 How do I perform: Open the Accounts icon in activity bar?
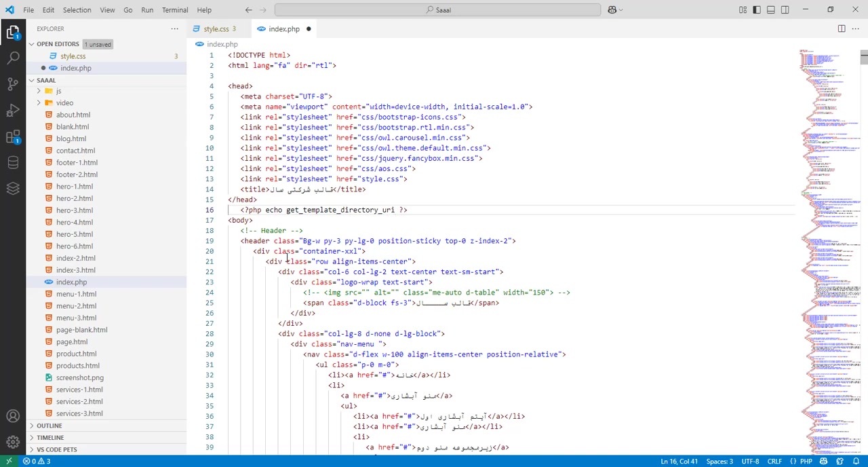point(13,416)
